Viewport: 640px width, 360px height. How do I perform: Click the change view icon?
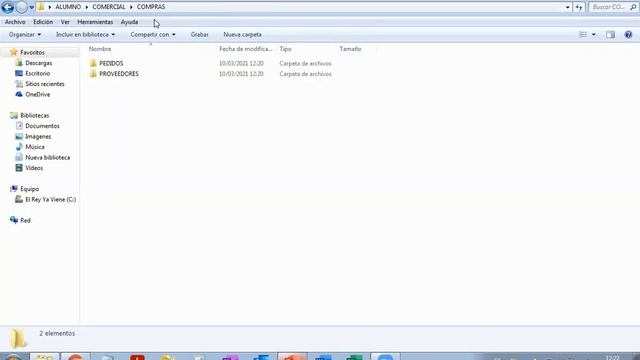(583, 35)
